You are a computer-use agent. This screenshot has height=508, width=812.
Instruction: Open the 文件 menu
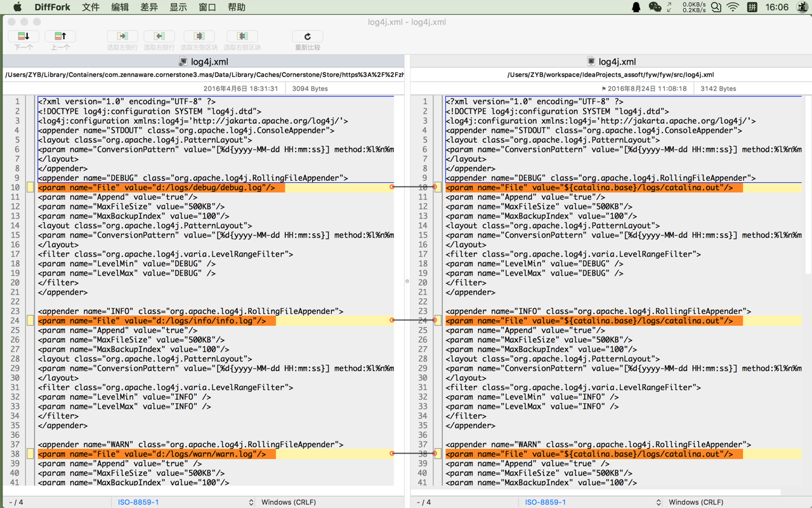(x=91, y=7)
